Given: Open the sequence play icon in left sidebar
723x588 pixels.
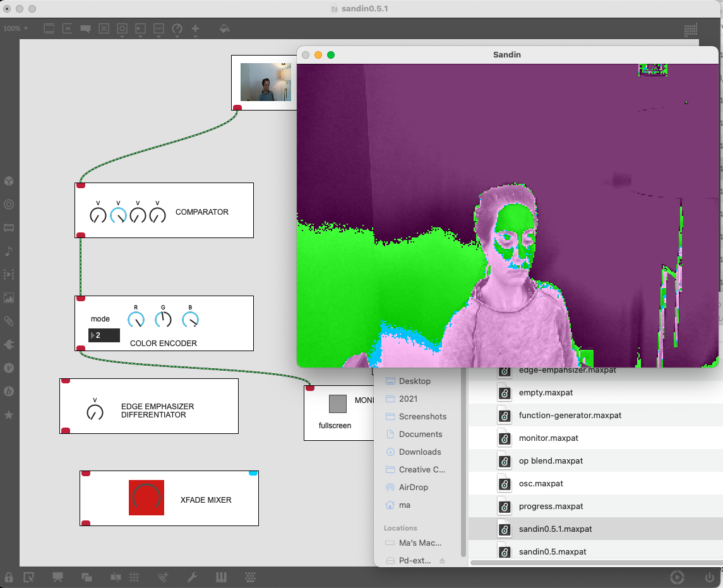Looking at the screenshot, I should 9,274.
